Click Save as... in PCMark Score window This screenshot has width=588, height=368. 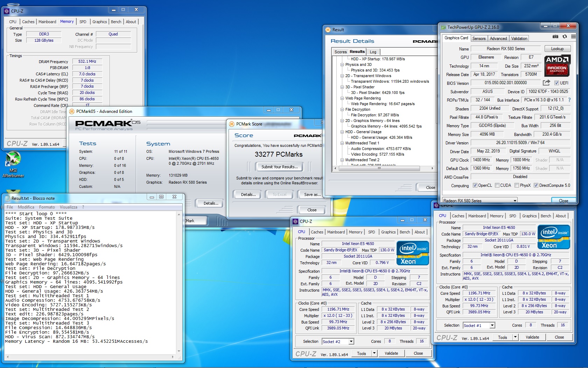point(311,195)
